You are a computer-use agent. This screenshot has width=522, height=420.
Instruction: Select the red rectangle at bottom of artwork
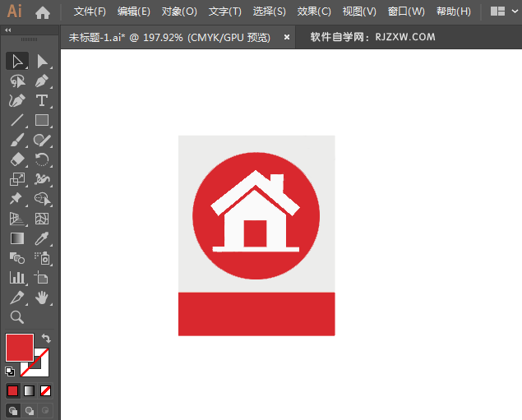pos(256,314)
